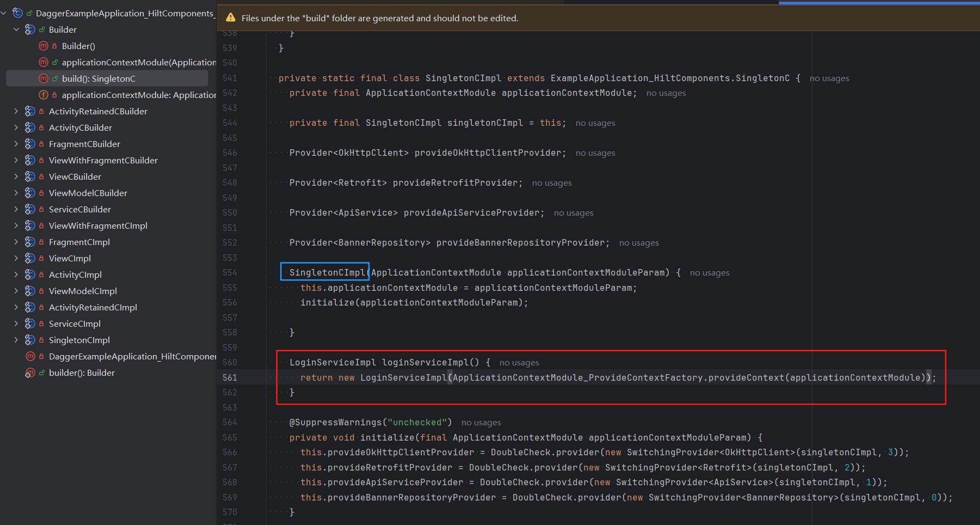Viewport: 980px width, 525px height.
Task: Click the field icon beside applicationContextModule: Application
Action: tap(44, 95)
